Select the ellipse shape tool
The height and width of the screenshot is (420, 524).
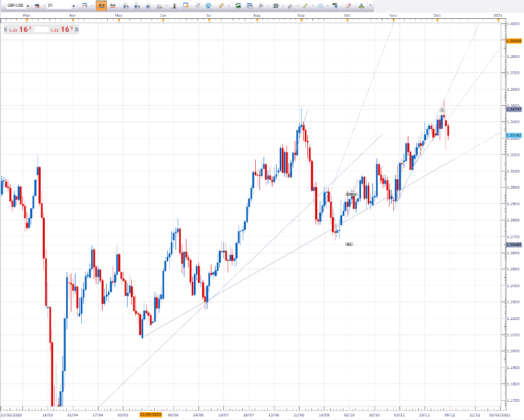click(x=320, y=6)
